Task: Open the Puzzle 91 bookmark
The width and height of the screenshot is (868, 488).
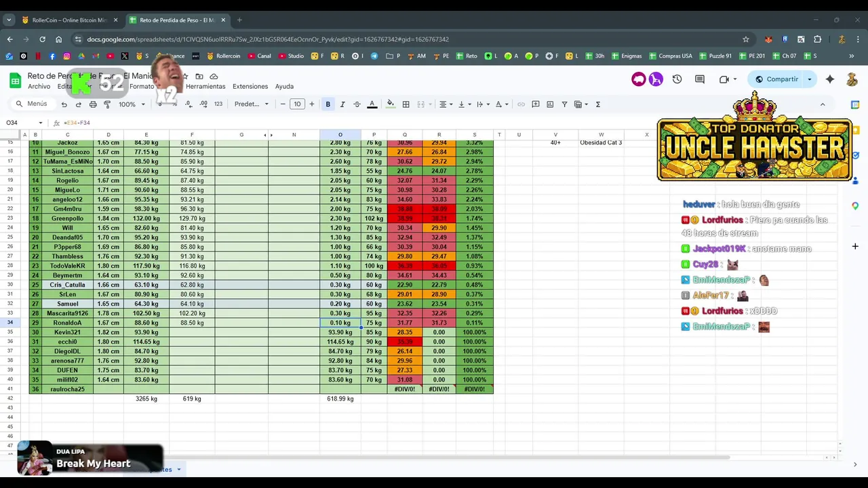Action: pos(715,56)
